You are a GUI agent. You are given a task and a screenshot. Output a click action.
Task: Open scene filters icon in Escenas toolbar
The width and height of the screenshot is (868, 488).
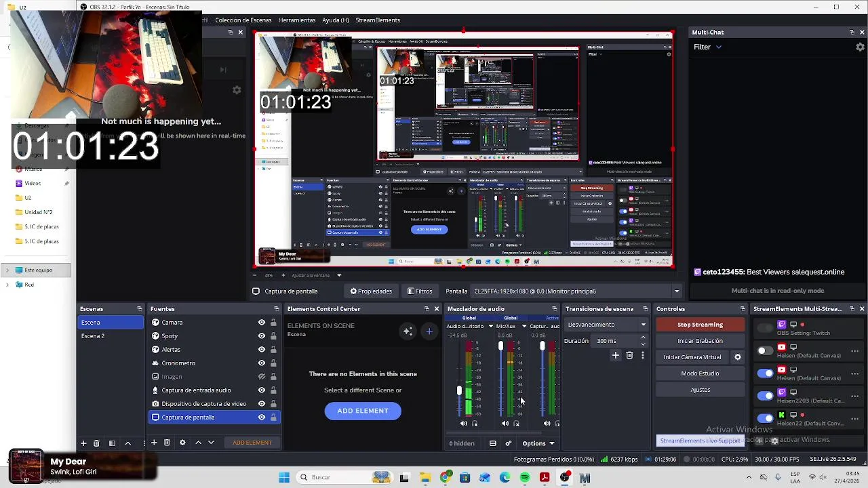point(112,443)
